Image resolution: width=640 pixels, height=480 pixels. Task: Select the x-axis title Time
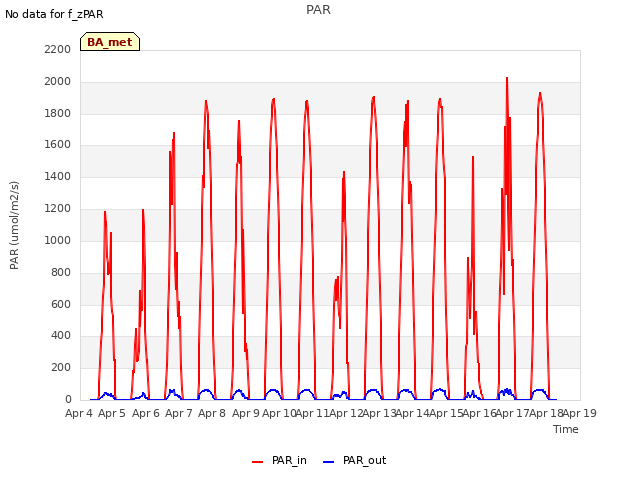pos(566,429)
